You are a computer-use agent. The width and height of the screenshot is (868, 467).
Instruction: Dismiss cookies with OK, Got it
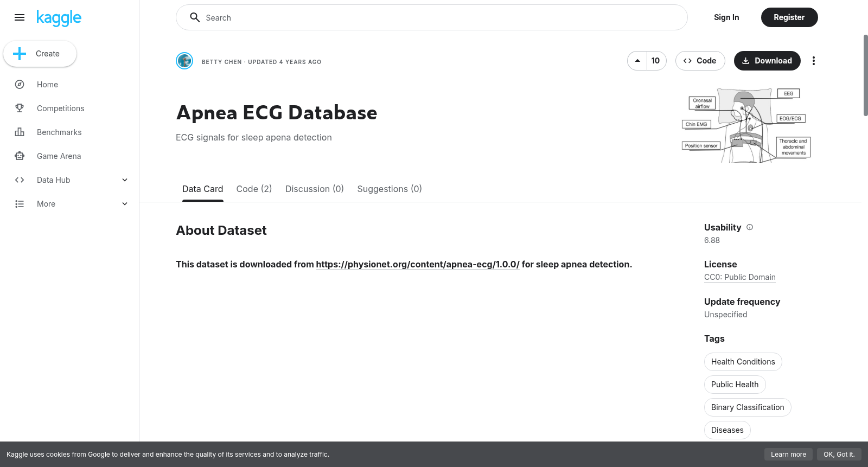point(839,455)
